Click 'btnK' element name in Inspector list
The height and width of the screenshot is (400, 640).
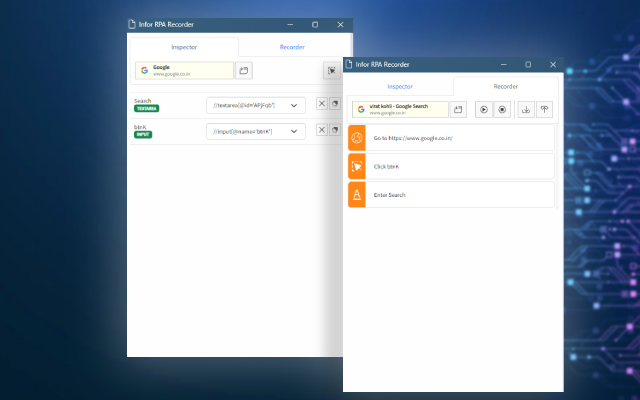pos(140,127)
